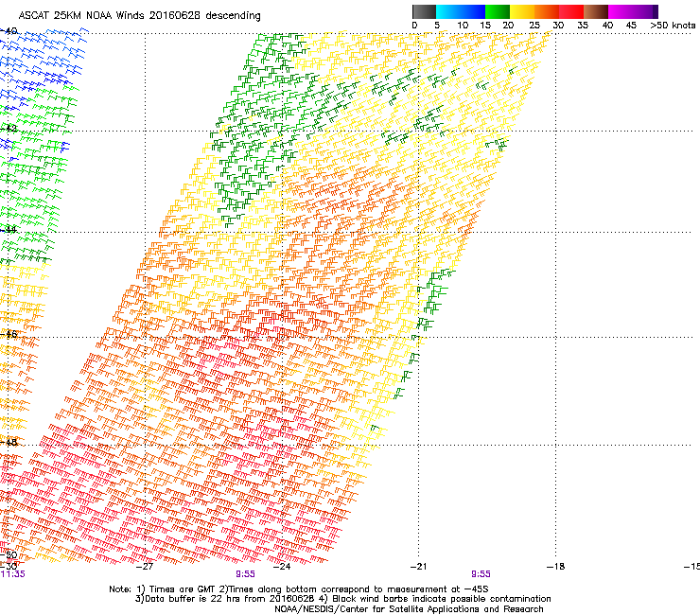Pick the red 30-35 knots legend swatch
700x615 pixels.
[571, 11]
